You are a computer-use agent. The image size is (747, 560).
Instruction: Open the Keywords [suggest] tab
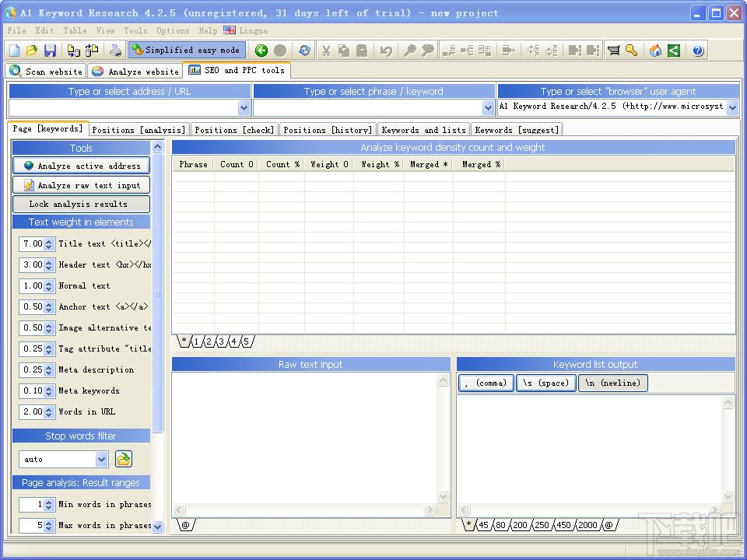tap(517, 130)
